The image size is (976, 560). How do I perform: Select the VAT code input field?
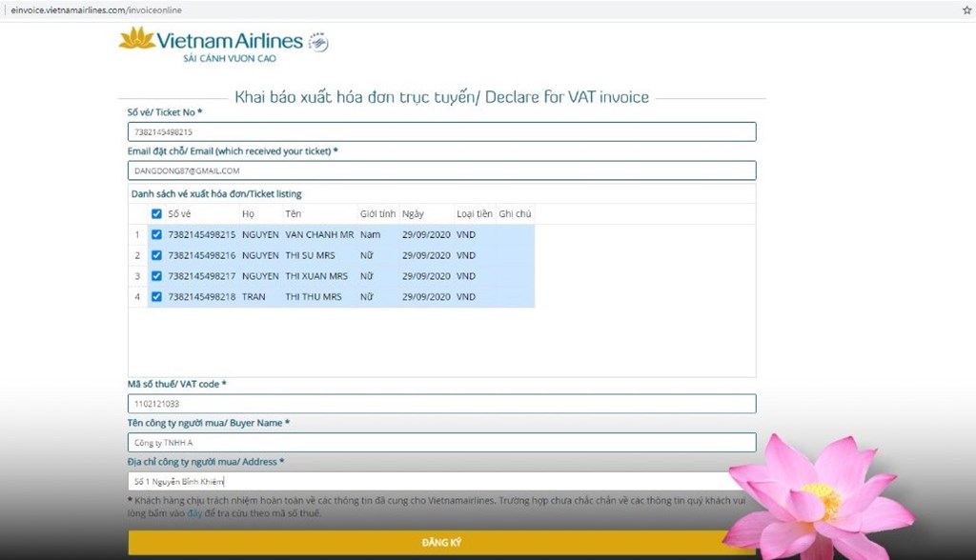pos(441,404)
